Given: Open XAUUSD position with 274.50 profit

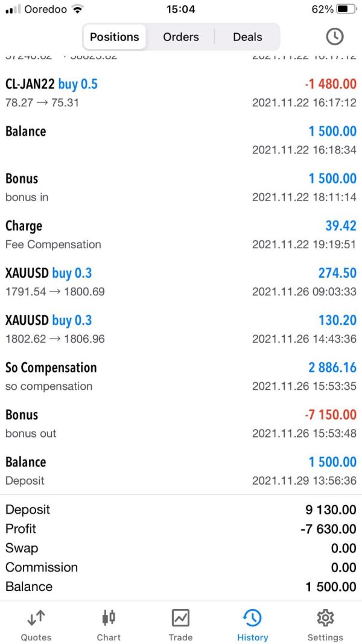Looking at the screenshot, I should 180,282.
